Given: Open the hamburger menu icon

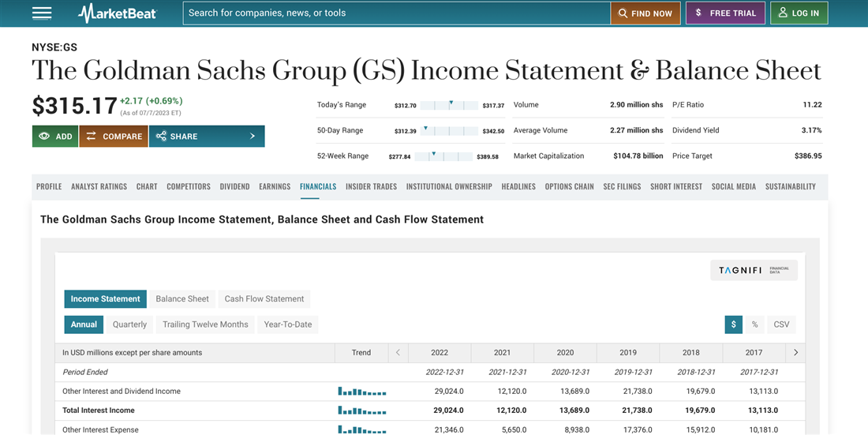Looking at the screenshot, I should (42, 13).
